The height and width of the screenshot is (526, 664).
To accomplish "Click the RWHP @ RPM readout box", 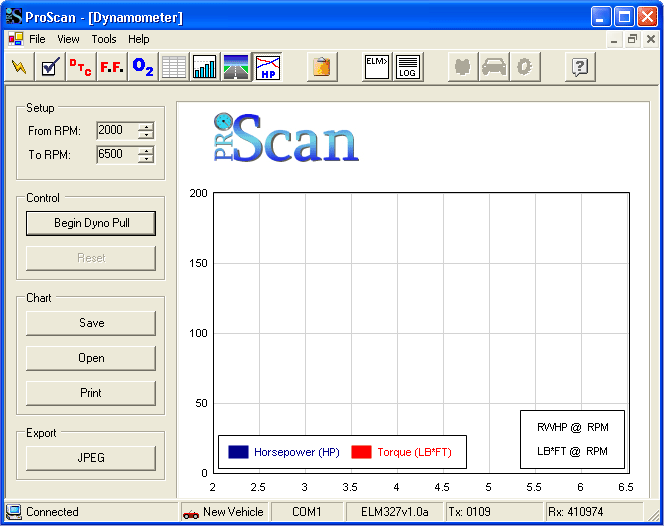I will 573,439.
